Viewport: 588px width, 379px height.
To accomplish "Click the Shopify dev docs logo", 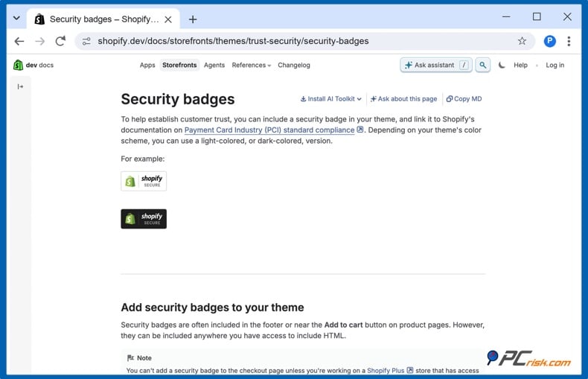I will pos(33,65).
